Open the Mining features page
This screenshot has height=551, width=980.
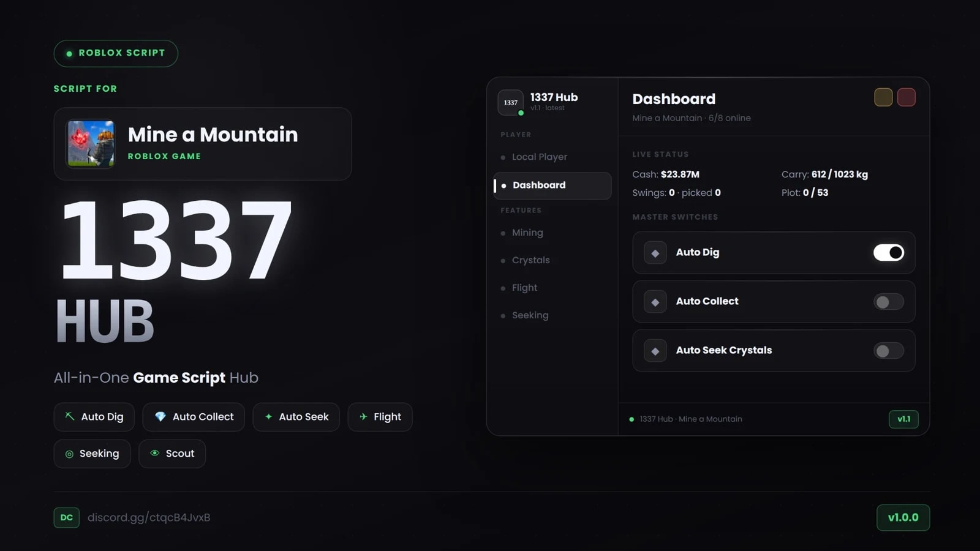click(x=552, y=233)
